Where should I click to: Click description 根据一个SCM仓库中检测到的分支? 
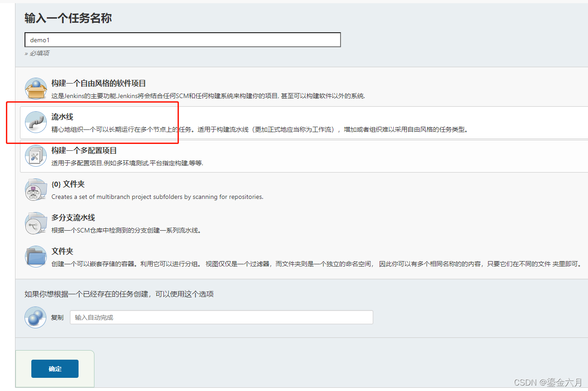(126, 230)
